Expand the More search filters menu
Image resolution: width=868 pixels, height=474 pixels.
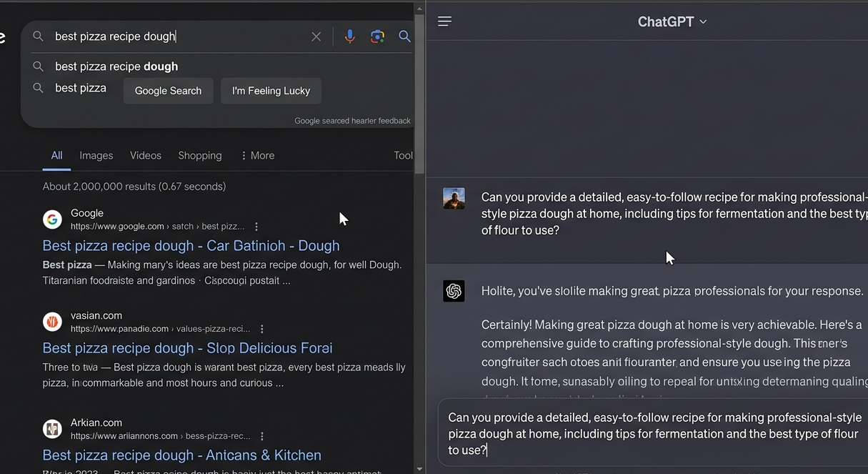257,155
